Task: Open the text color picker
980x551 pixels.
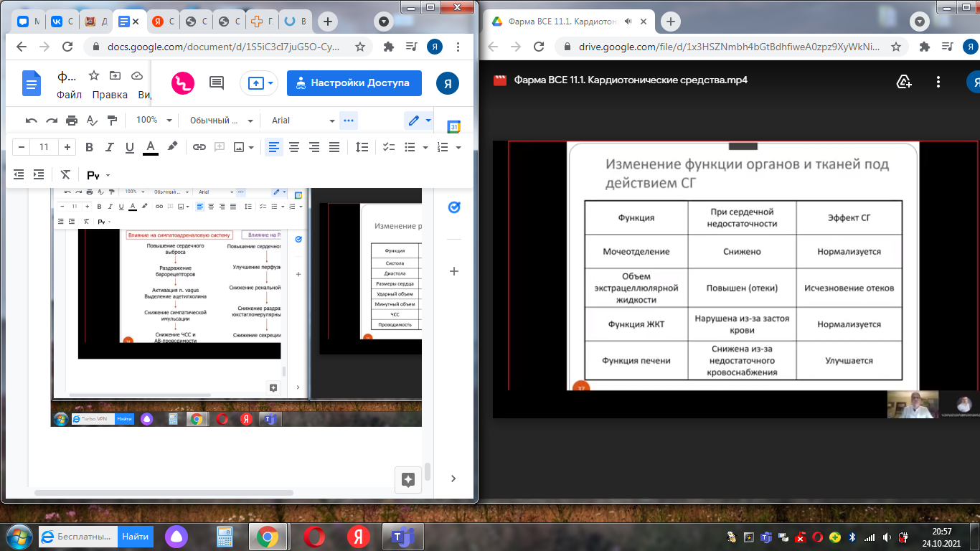Action: tap(151, 147)
